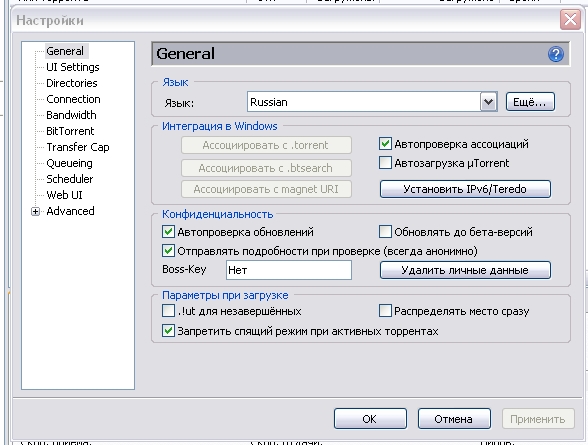Click the Язык group heading
This screenshot has width=588, height=445.
tap(175, 82)
